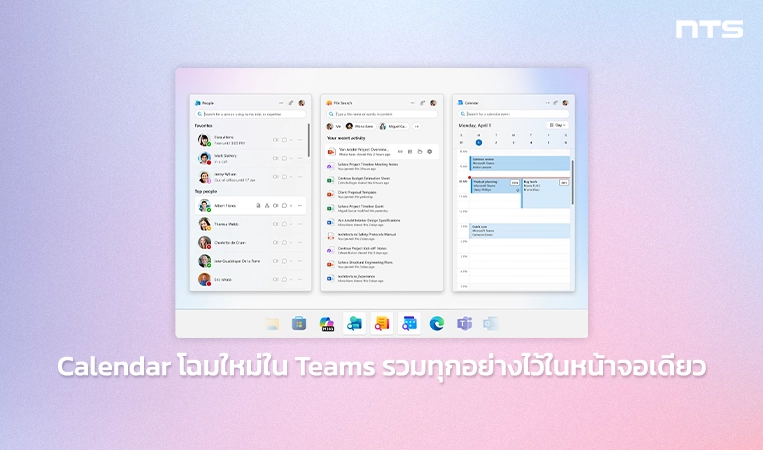The height and width of the screenshot is (450, 763).
Task: Open the Day view dropdown in Calendar
Action: (558, 126)
